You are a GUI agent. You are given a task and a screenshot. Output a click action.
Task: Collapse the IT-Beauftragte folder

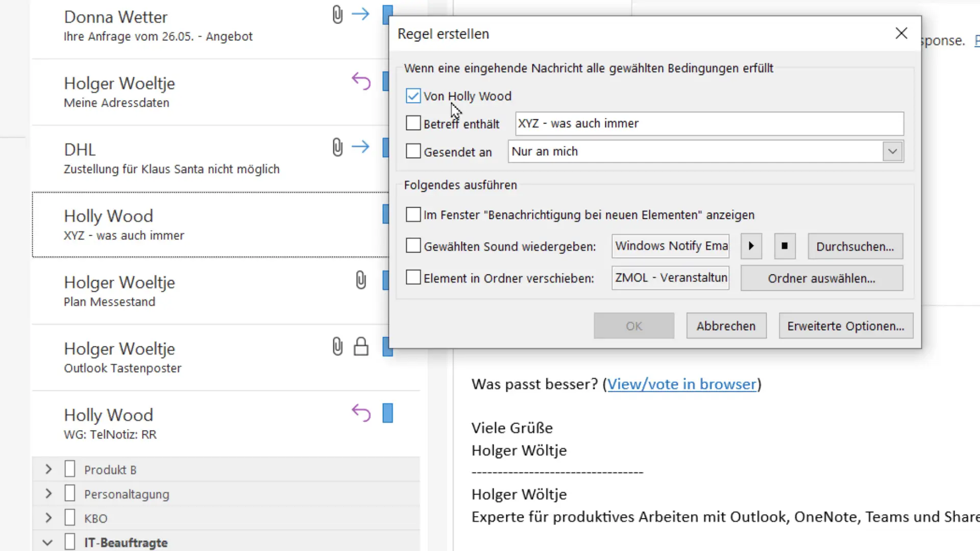pos(47,542)
